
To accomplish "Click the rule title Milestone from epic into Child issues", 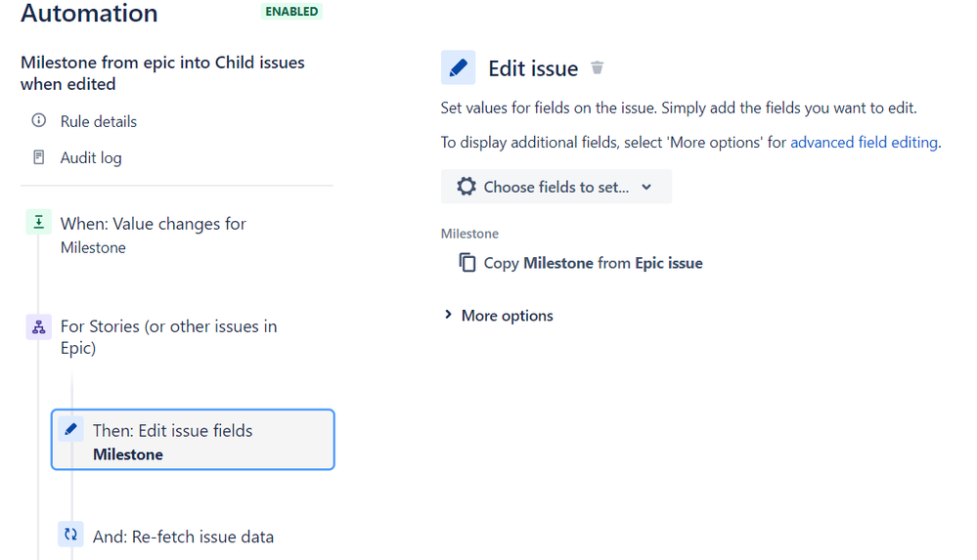I will [162, 73].
